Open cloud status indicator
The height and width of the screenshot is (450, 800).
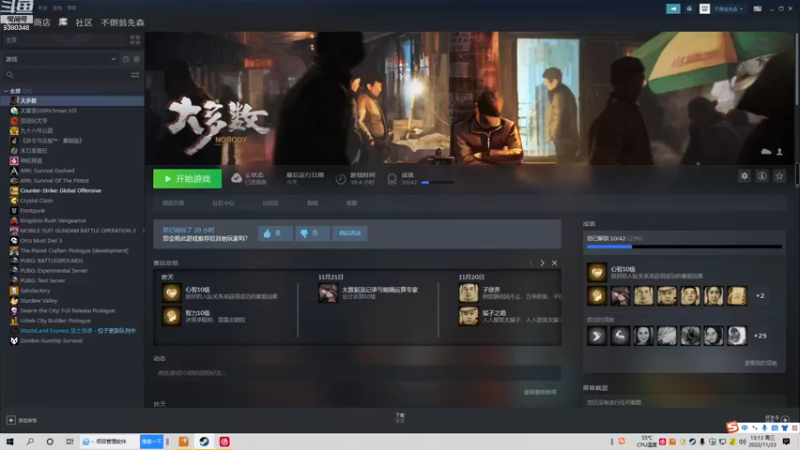[248, 178]
